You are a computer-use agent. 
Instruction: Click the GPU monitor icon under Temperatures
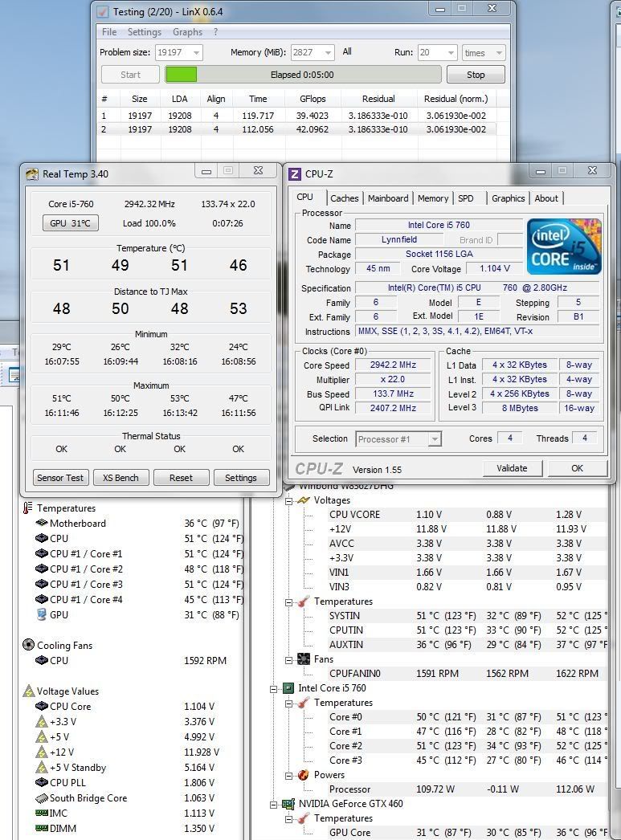[41, 614]
